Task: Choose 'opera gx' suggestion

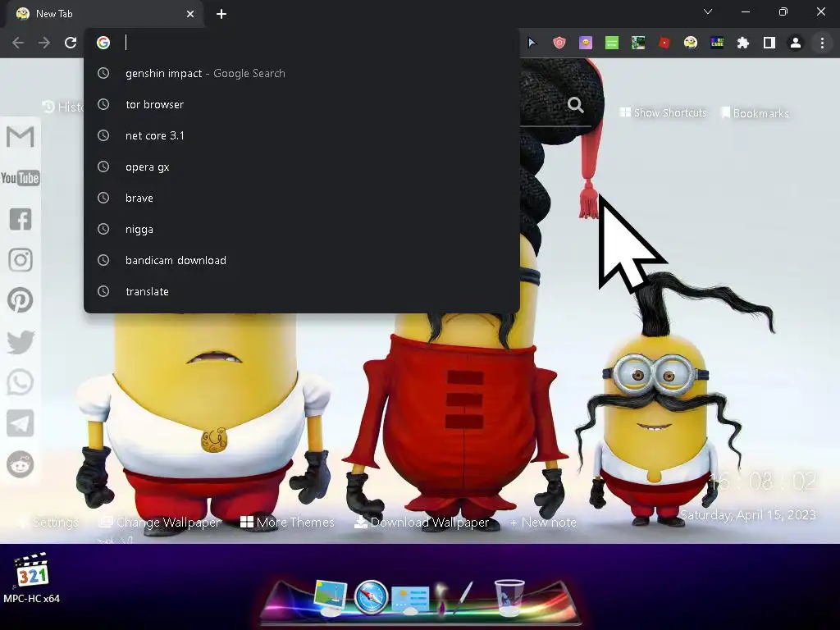Action: point(302,167)
